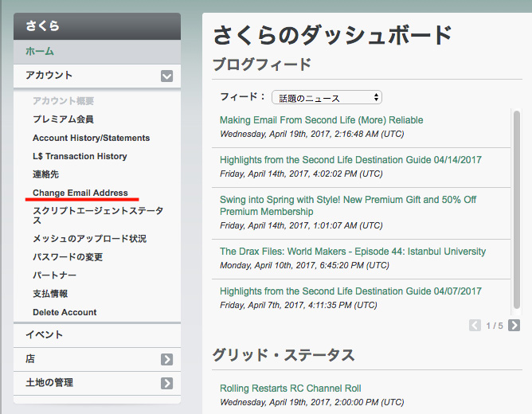Open Destination Guide 04/14/2017 highlights

(350, 160)
